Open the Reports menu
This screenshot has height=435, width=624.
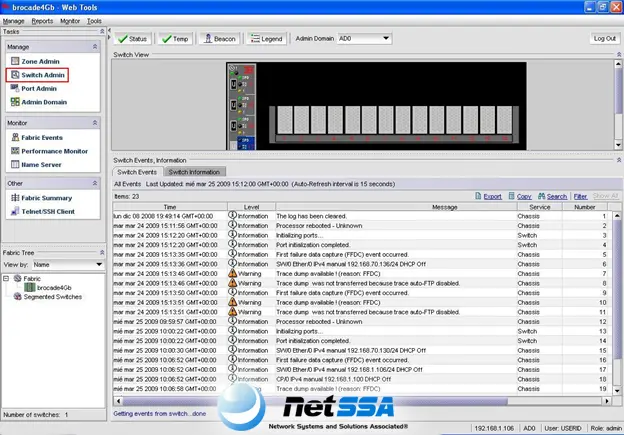click(x=42, y=21)
